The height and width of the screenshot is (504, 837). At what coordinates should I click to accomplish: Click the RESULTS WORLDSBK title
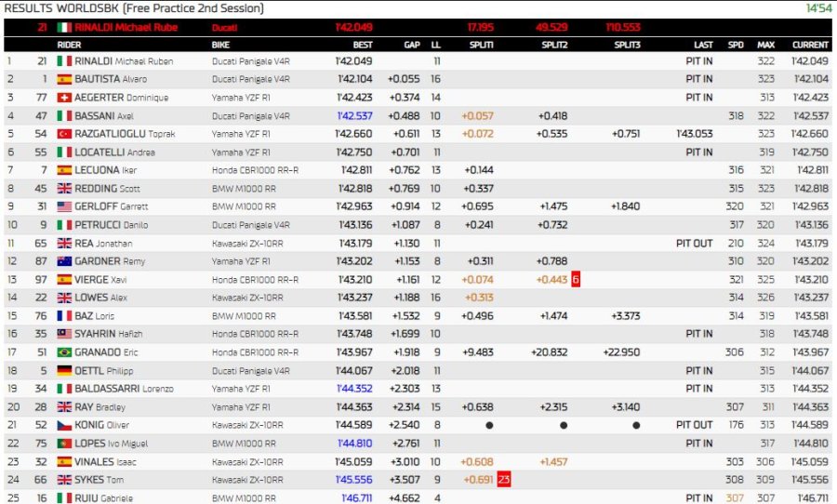point(134,8)
